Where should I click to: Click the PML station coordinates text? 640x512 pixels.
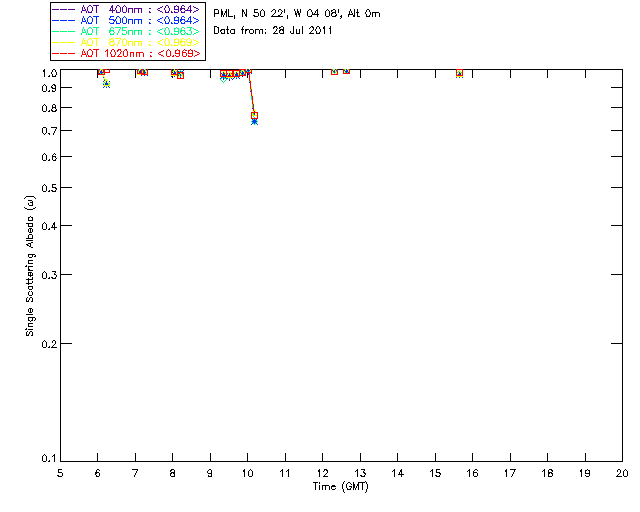click(297, 14)
